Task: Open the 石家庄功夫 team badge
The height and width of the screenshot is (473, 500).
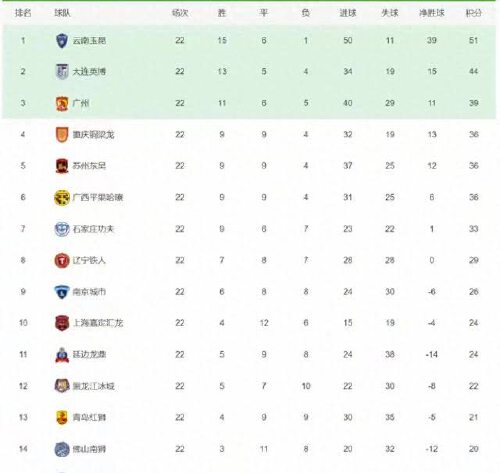Action: (62, 229)
